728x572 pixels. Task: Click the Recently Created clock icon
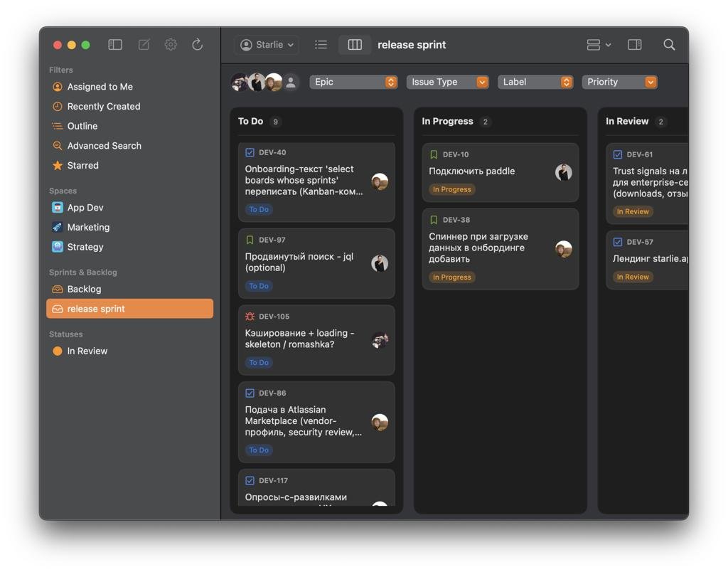(57, 107)
